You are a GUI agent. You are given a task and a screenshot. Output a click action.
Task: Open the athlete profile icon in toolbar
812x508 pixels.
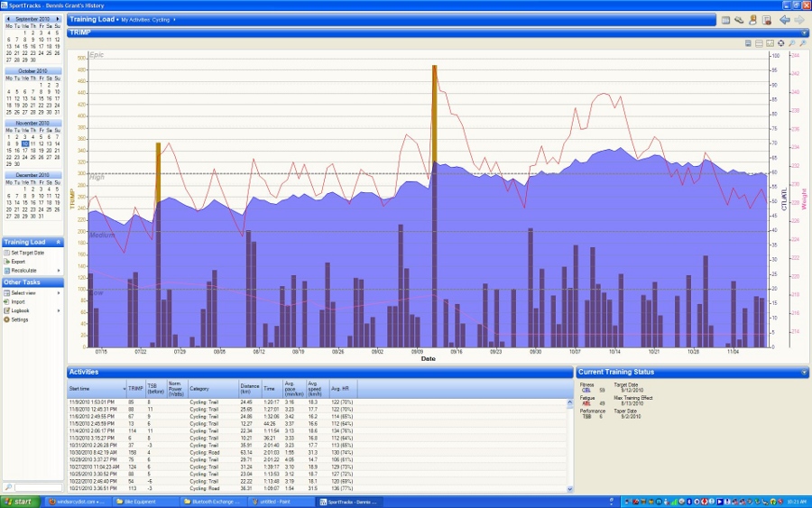[753, 20]
